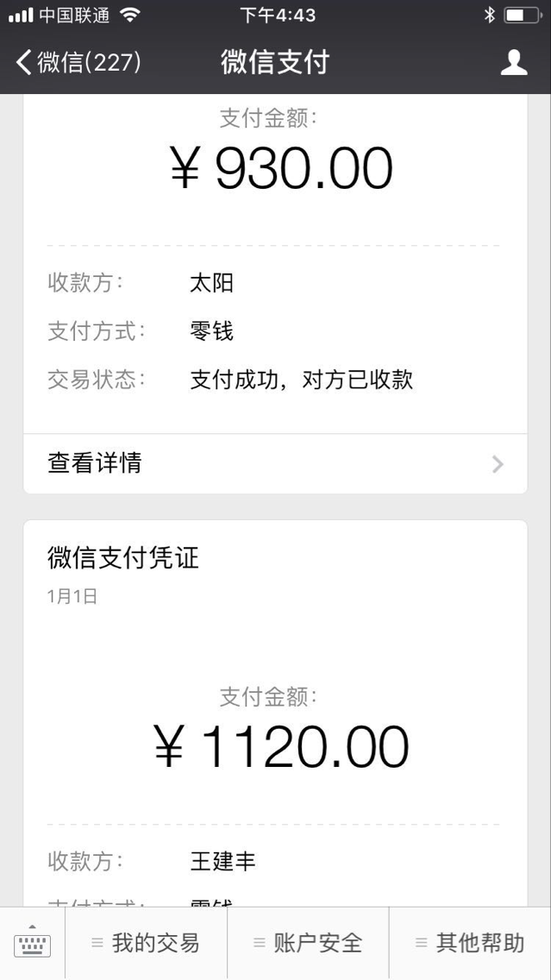Tap the back arrow to WeChat chats
The image size is (551, 980).
24,62
